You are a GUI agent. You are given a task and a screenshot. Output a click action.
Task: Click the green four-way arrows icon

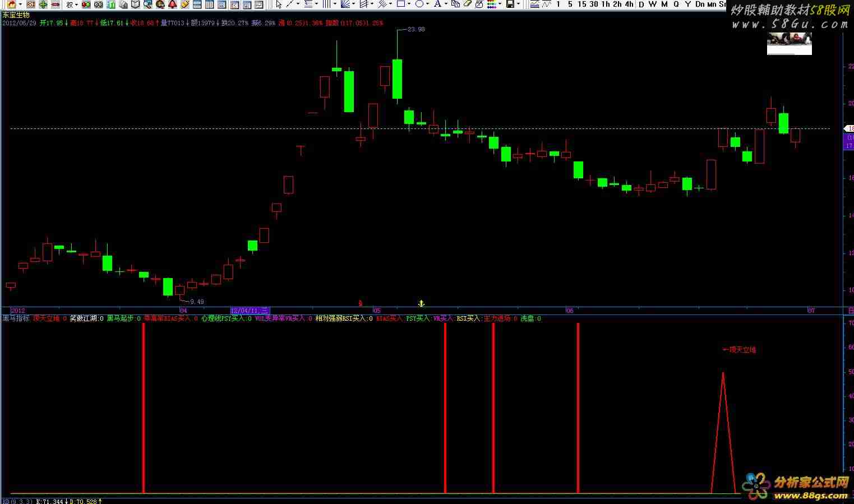(x=43, y=4)
